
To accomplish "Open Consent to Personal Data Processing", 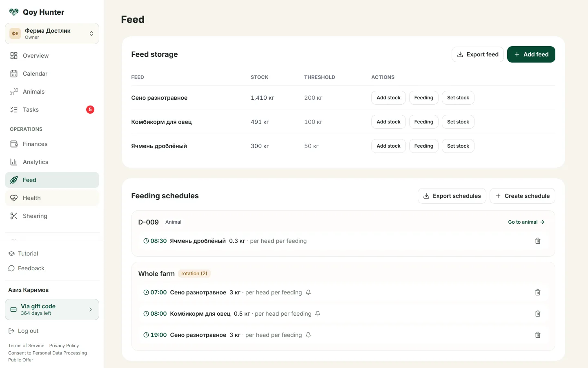I will coord(47,353).
